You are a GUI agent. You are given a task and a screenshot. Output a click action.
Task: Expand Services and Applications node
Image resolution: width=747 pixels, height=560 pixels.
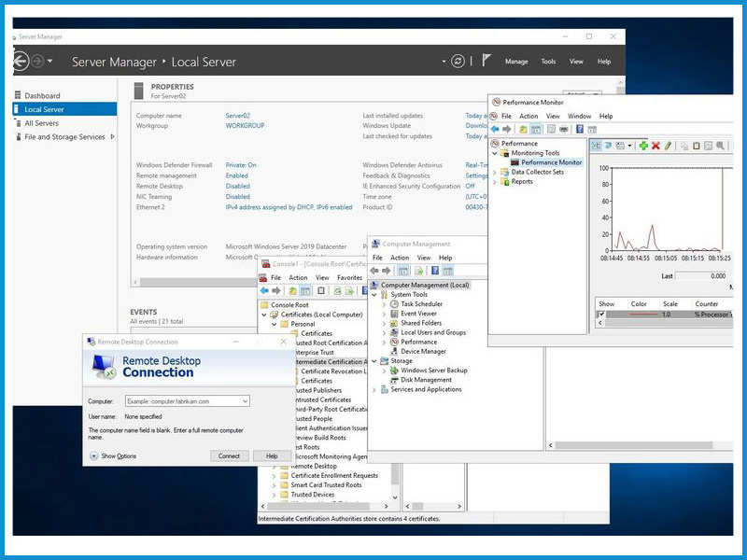pos(374,390)
